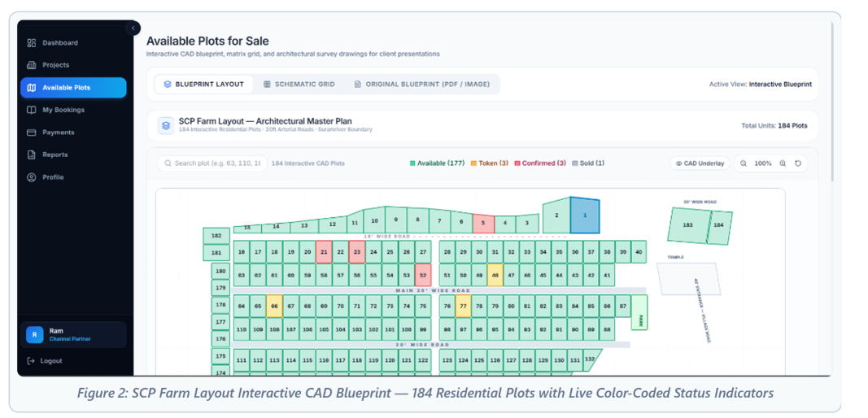
Task: Click the Temple outline on blueprint
Action: 689,278
